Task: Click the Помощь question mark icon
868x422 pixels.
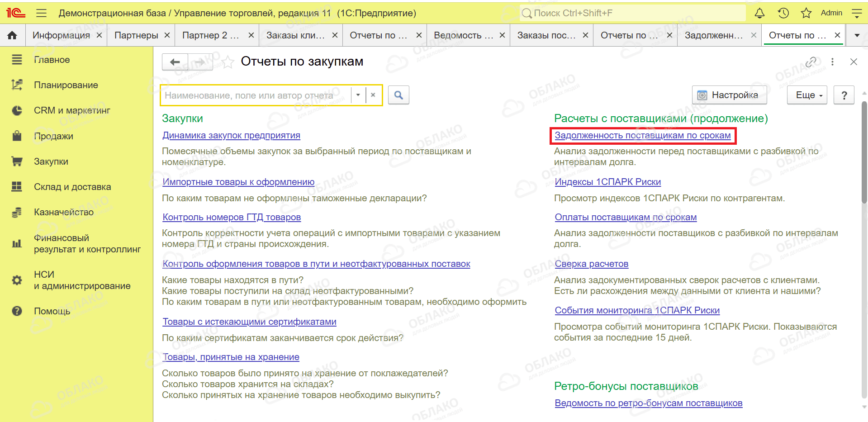Action: click(17, 311)
